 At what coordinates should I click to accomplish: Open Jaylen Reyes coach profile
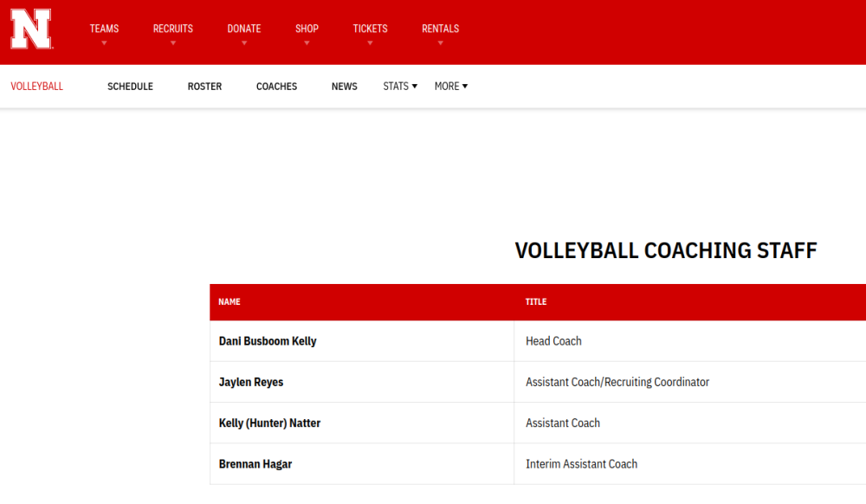[251, 382]
